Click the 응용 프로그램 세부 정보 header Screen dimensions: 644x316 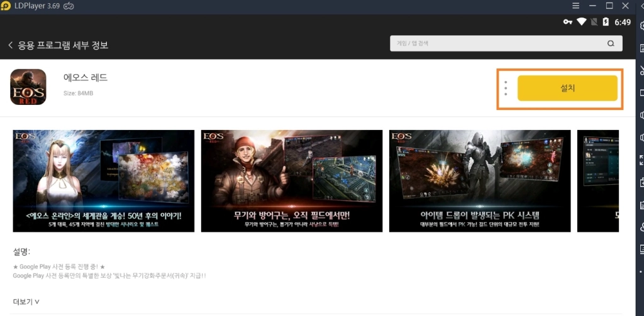(x=63, y=45)
